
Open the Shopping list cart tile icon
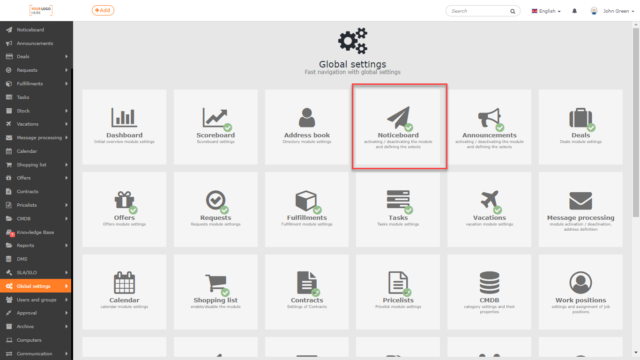click(217, 284)
